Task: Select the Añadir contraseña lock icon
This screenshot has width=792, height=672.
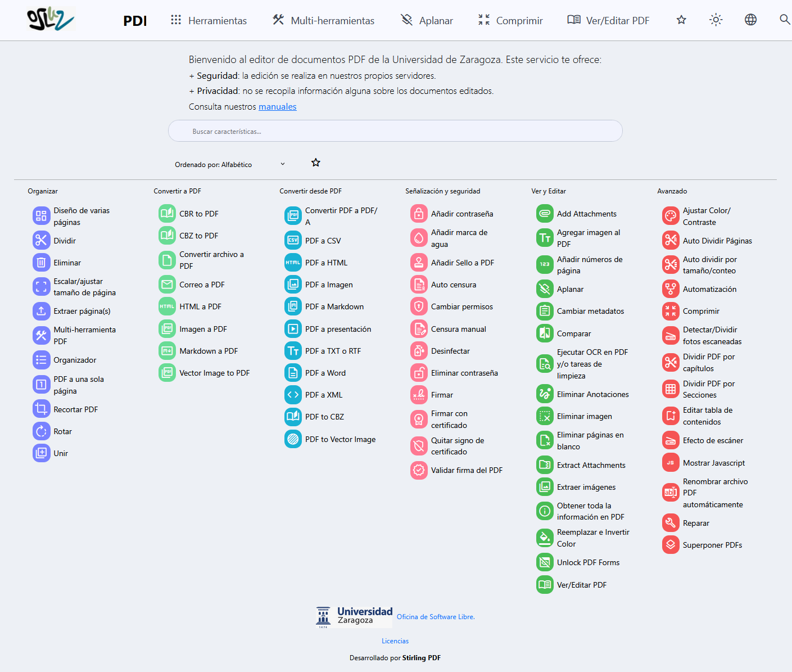Action: click(x=419, y=214)
